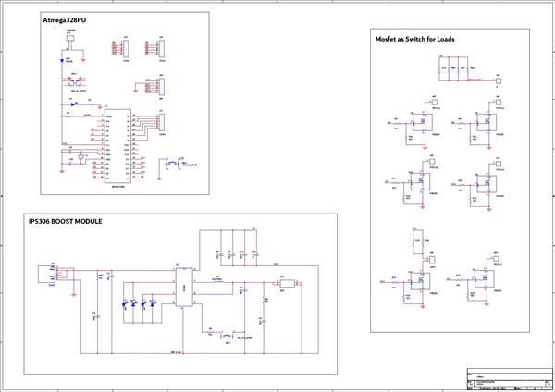Select the push button switch in boost module
The image size is (555, 392).
click(228, 336)
